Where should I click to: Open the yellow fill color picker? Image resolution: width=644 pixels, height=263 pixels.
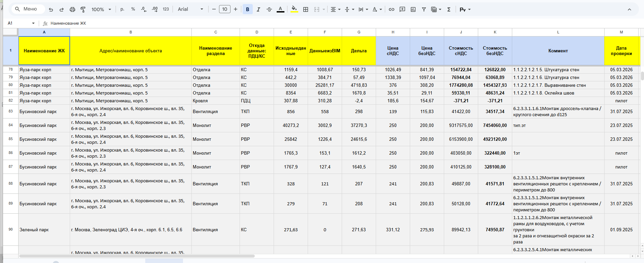click(x=294, y=9)
